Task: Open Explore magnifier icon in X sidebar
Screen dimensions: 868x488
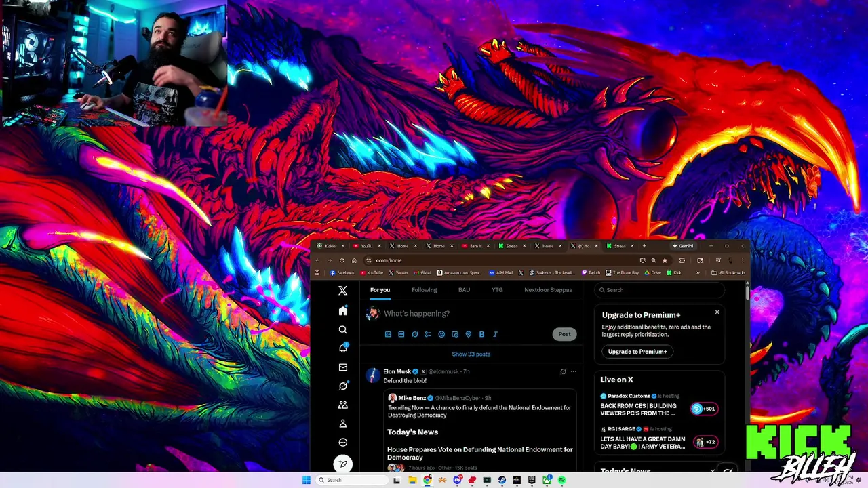Action: 342,329
